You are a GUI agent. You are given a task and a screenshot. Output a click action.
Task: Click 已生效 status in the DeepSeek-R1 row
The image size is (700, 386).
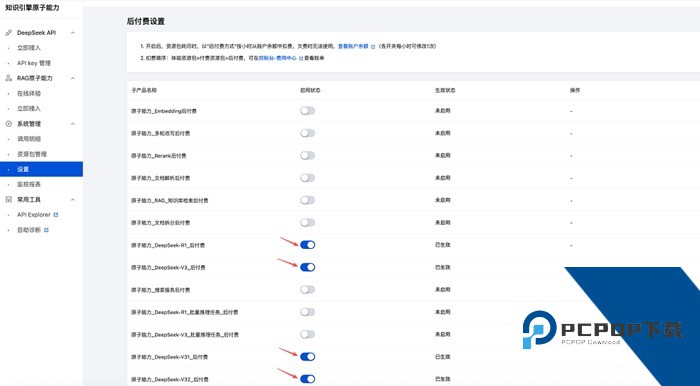point(443,245)
